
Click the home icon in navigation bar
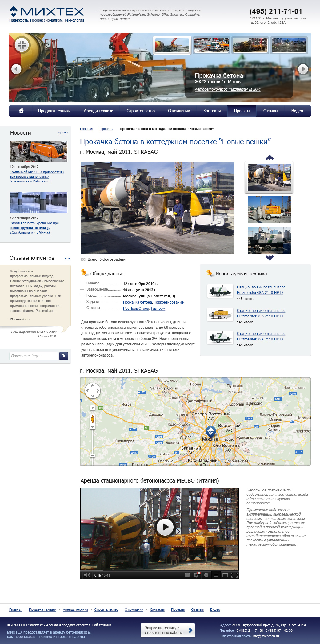[21, 111]
